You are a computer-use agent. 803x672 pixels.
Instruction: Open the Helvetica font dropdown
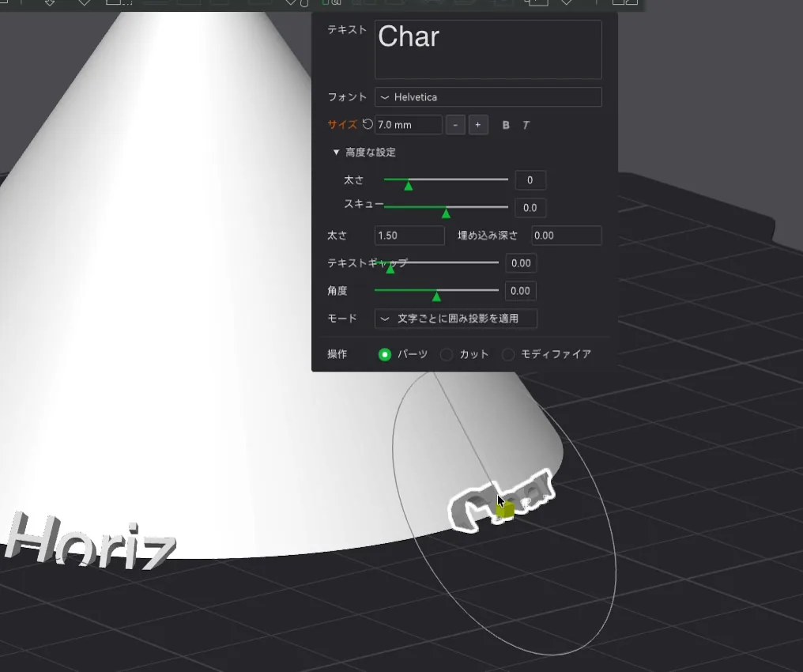click(x=488, y=97)
